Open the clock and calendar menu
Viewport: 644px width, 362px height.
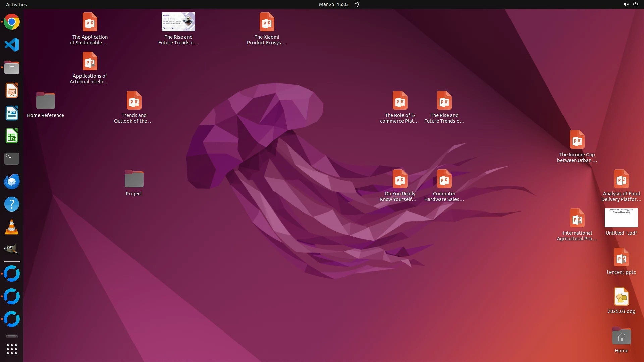coord(333,4)
